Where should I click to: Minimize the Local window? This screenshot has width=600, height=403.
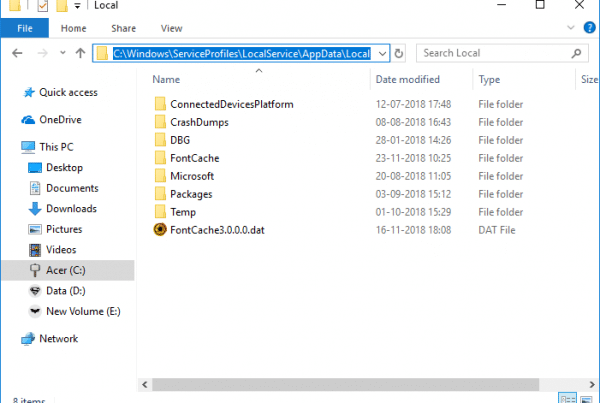point(502,5)
